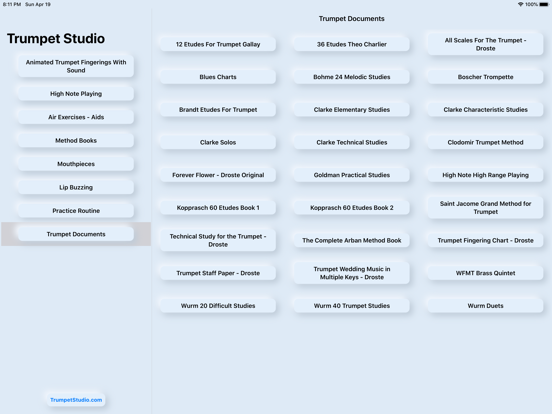Tap the Wi-Fi status icon
The height and width of the screenshot is (414, 552).
click(x=520, y=4)
